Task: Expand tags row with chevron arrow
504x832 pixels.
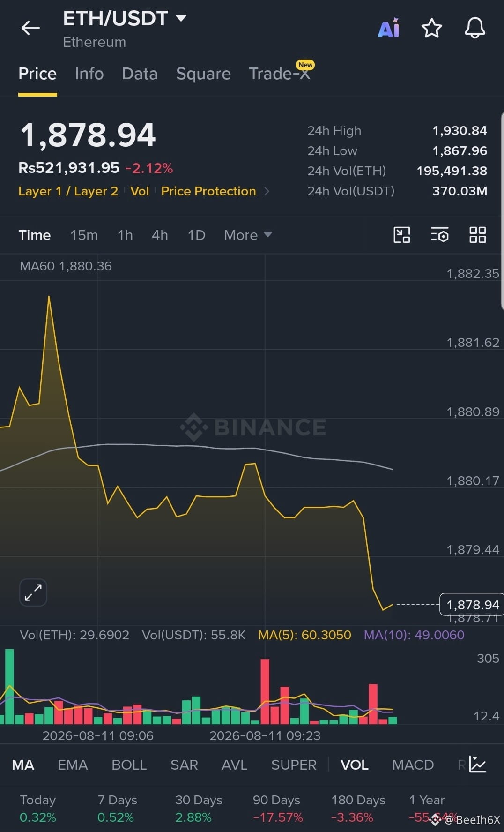Action: click(267, 191)
